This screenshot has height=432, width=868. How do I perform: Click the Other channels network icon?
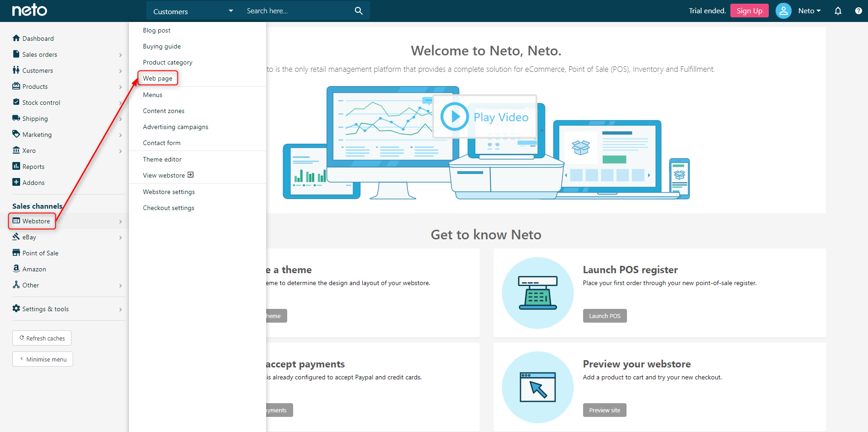[x=16, y=285]
